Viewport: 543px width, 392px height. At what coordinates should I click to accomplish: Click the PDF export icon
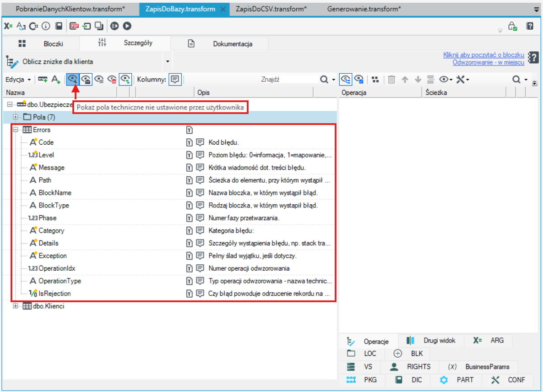coord(74,26)
